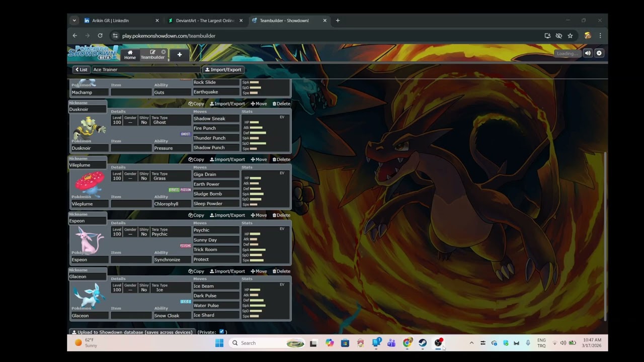Open the Home tab in Showdown

click(x=130, y=54)
